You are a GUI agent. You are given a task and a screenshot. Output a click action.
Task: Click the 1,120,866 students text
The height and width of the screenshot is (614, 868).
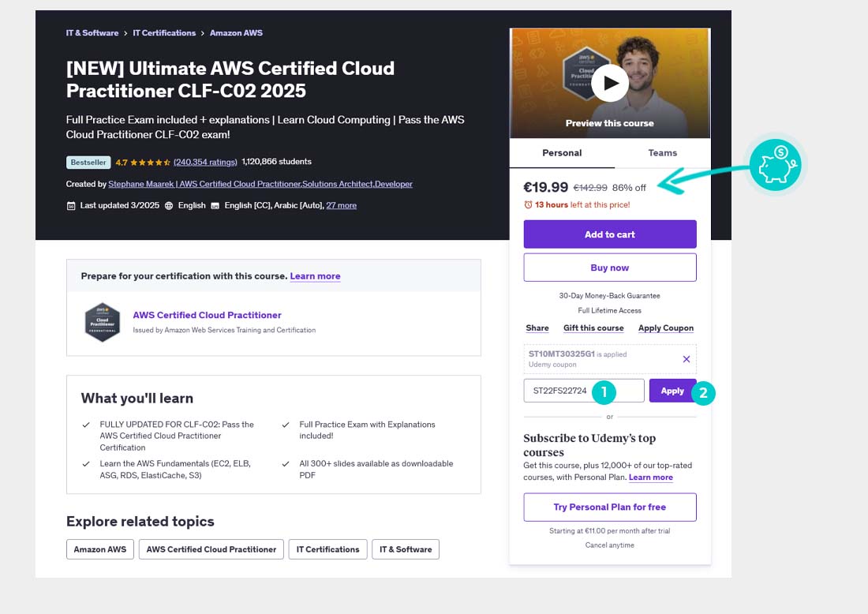(276, 162)
